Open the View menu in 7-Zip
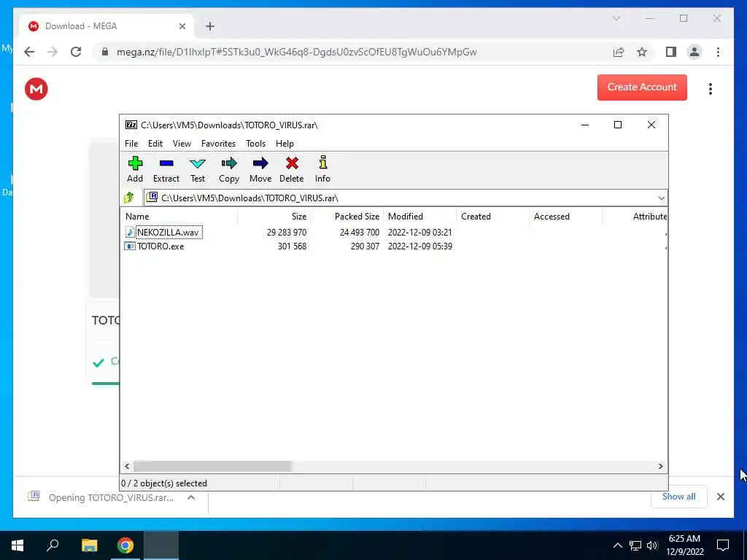The width and height of the screenshot is (747, 560). (182, 144)
